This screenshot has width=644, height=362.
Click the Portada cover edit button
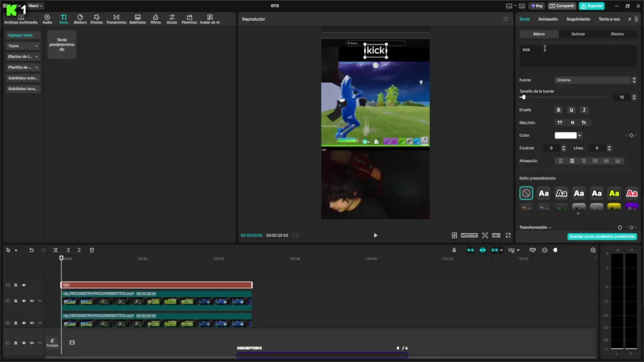click(52, 343)
